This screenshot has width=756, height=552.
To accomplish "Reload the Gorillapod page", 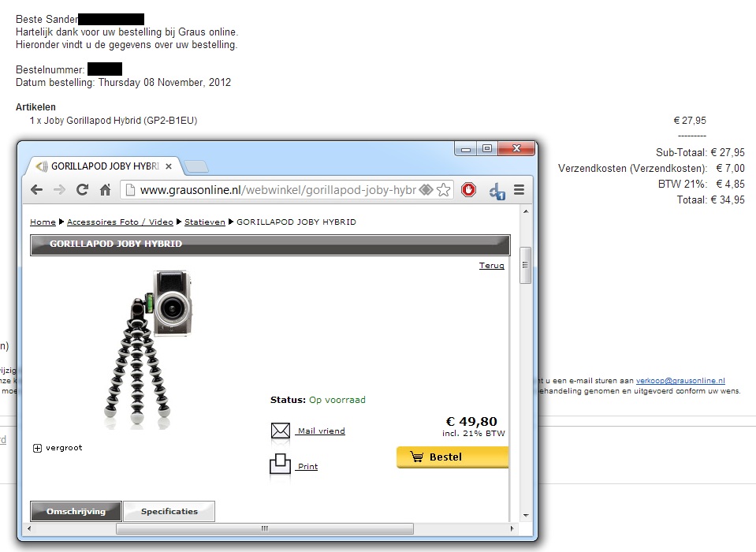I will coord(83,190).
